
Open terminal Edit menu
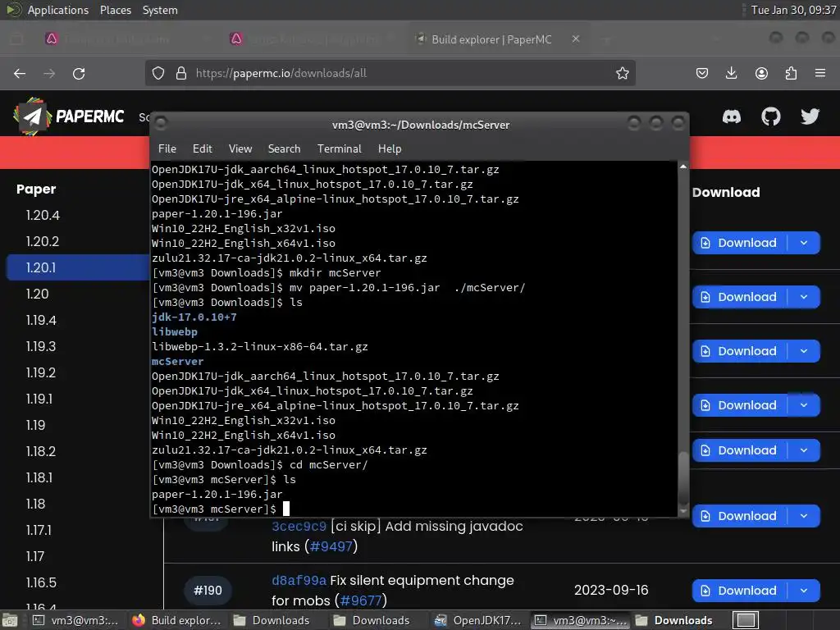coord(203,149)
